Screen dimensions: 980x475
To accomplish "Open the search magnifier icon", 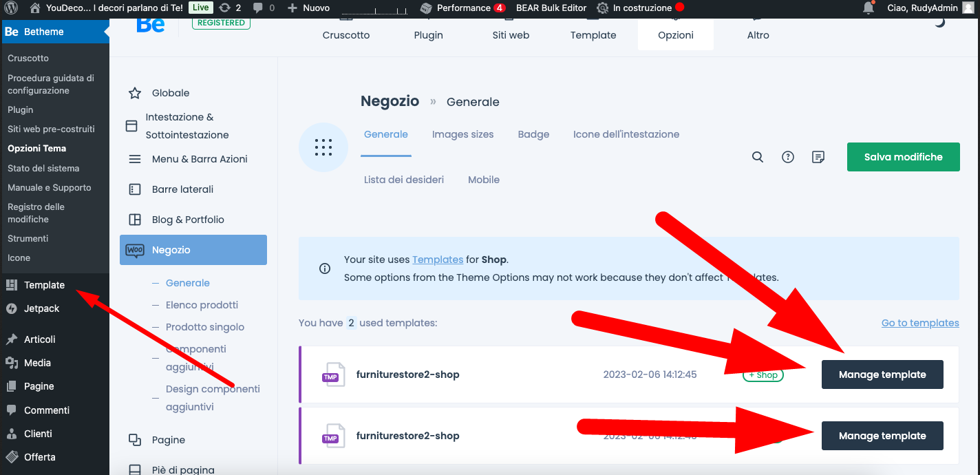I will (758, 157).
